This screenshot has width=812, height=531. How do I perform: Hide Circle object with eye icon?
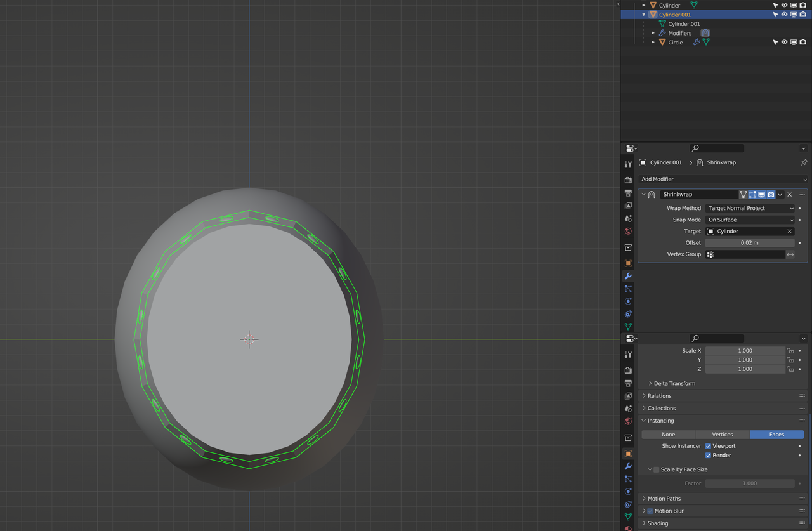coord(784,43)
